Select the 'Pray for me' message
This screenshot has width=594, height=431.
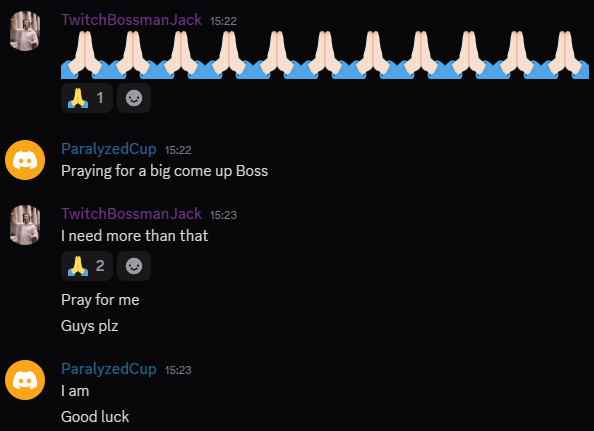[x=100, y=300]
